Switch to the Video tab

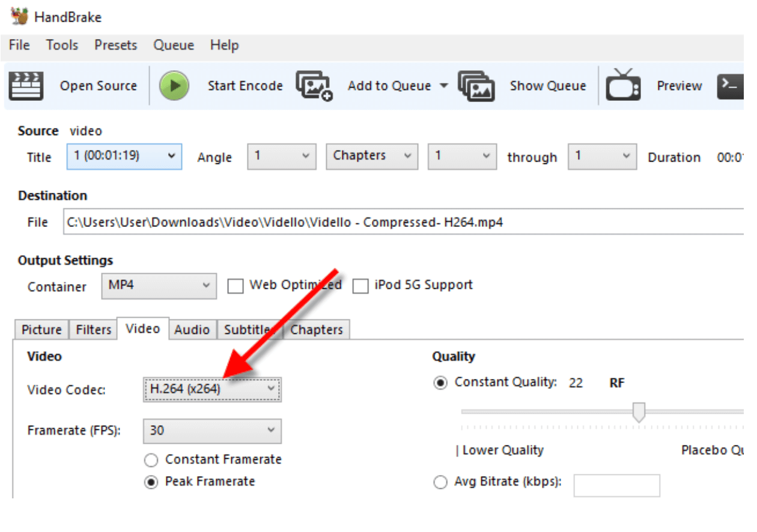(143, 328)
